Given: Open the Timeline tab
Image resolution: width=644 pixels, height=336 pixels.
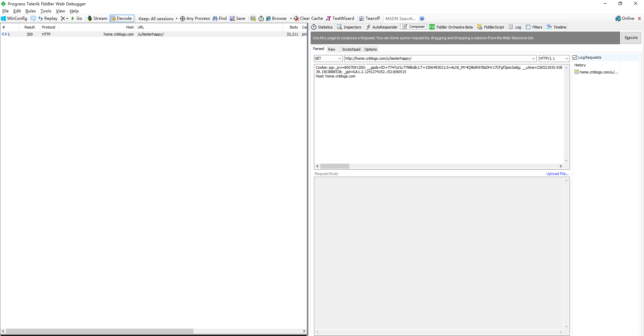Looking at the screenshot, I should pos(556,27).
